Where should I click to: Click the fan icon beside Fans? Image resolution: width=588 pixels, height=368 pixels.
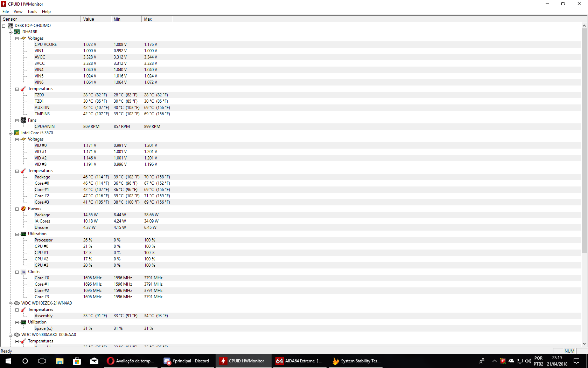point(23,120)
